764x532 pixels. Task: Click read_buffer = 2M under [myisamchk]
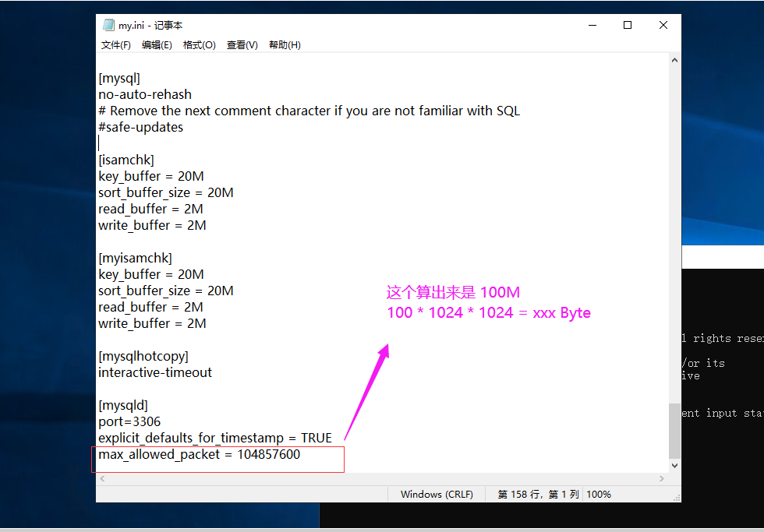(150, 307)
